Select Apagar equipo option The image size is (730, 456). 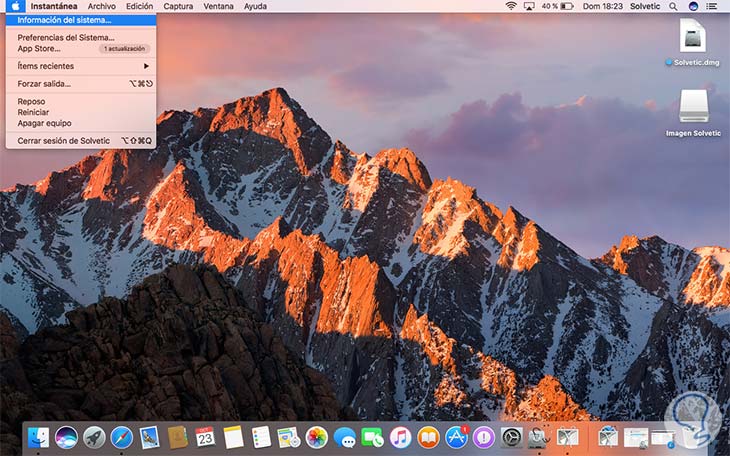[x=45, y=123]
